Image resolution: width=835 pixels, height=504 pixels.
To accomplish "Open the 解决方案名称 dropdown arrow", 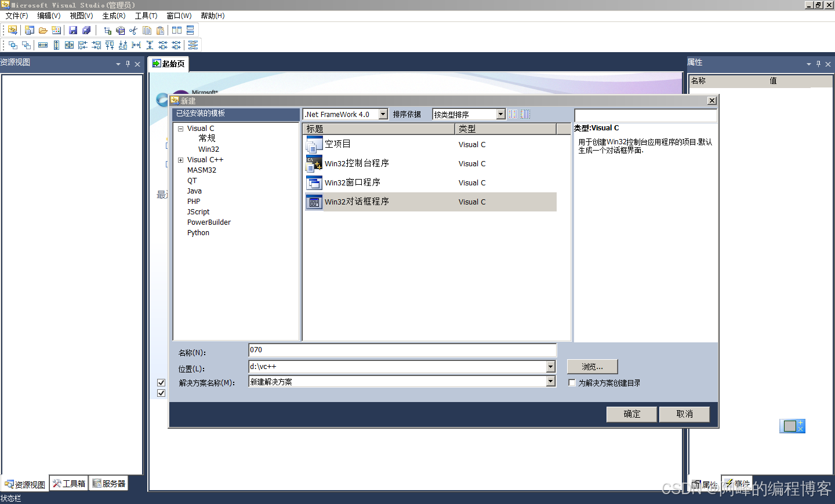I will (551, 381).
